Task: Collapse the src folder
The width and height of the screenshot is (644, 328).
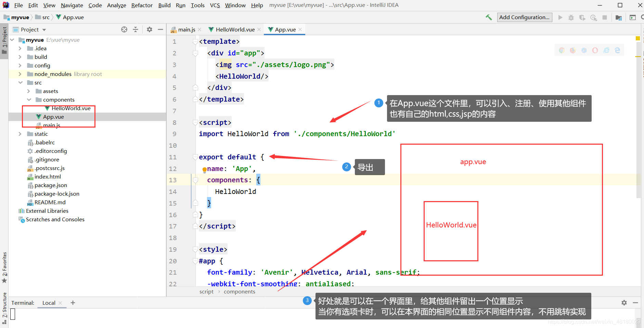Action: pos(20,82)
